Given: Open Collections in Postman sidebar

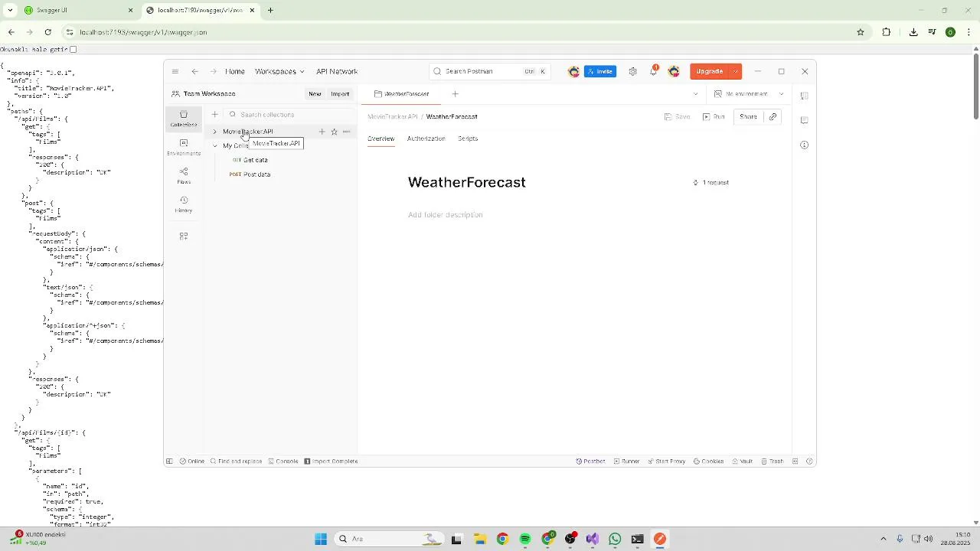Looking at the screenshot, I should 183,119.
